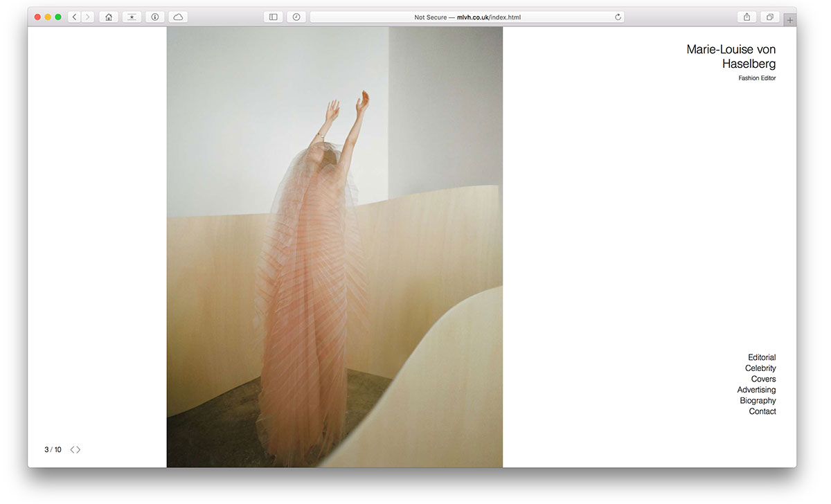Click the pink tulle dress photograph
The image size is (831, 504).
334,247
